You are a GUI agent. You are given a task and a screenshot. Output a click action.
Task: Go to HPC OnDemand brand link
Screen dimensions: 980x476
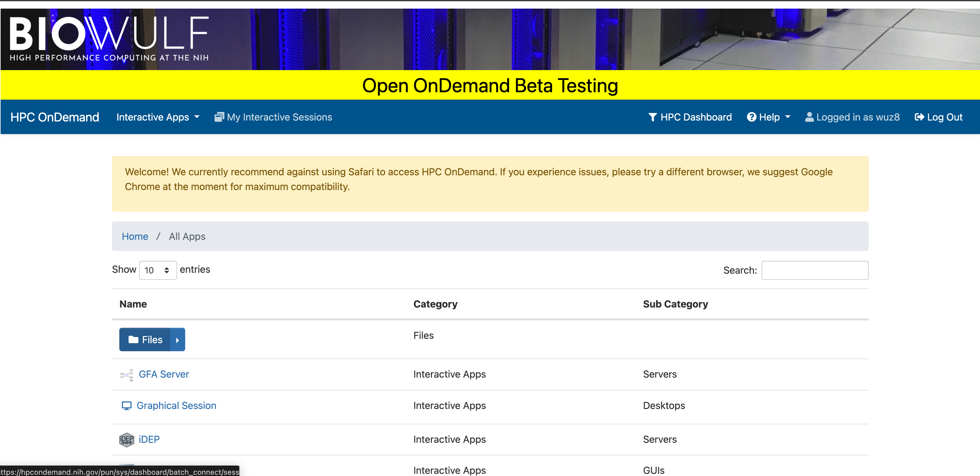(55, 117)
